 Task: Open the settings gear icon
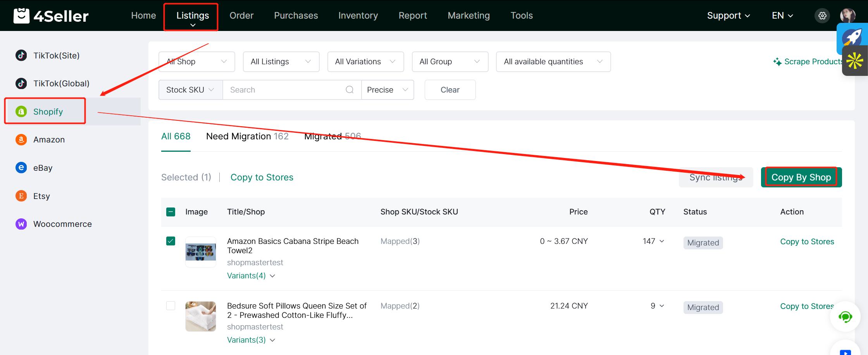(x=822, y=15)
